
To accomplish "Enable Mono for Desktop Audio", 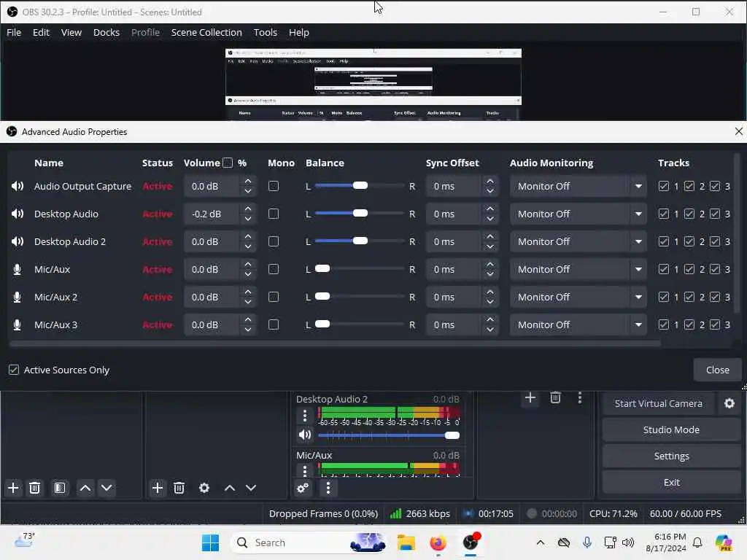I will click(274, 214).
